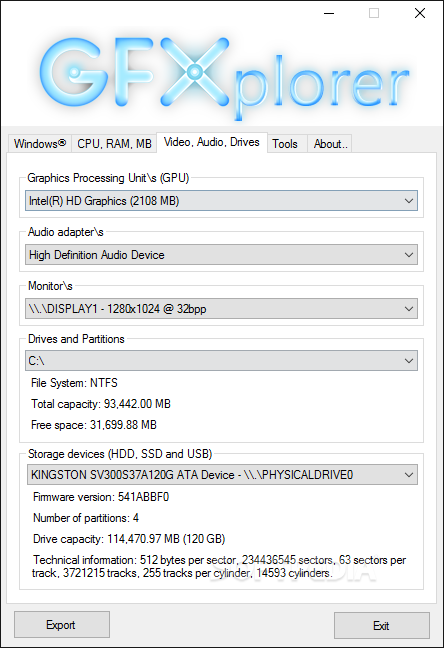The width and height of the screenshot is (444, 648).
Task: Open the CPU, RAM, MB tab
Action: pyautogui.click(x=114, y=144)
